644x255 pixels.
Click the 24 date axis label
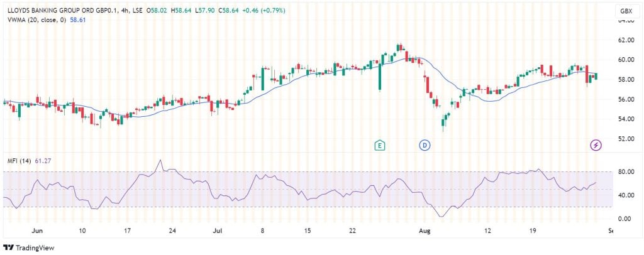(x=172, y=231)
